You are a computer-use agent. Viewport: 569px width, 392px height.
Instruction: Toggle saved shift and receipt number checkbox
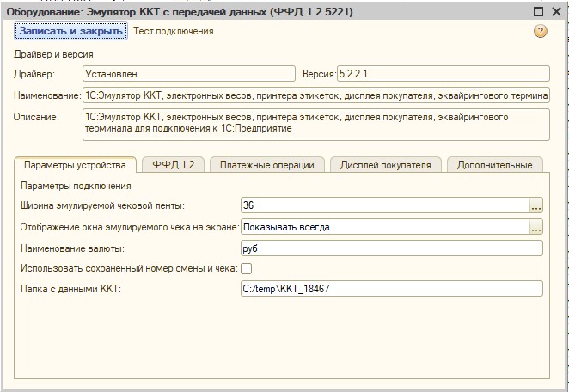(246, 269)
